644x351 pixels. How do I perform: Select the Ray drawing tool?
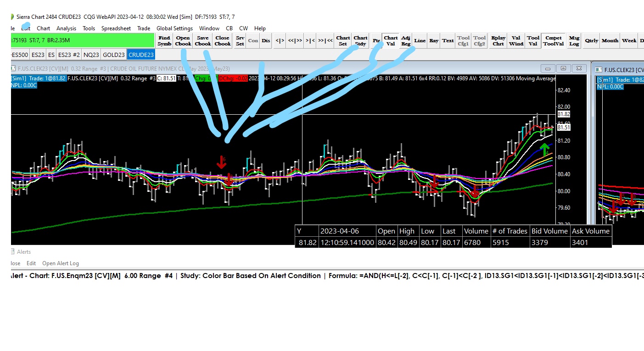[434, 40]
